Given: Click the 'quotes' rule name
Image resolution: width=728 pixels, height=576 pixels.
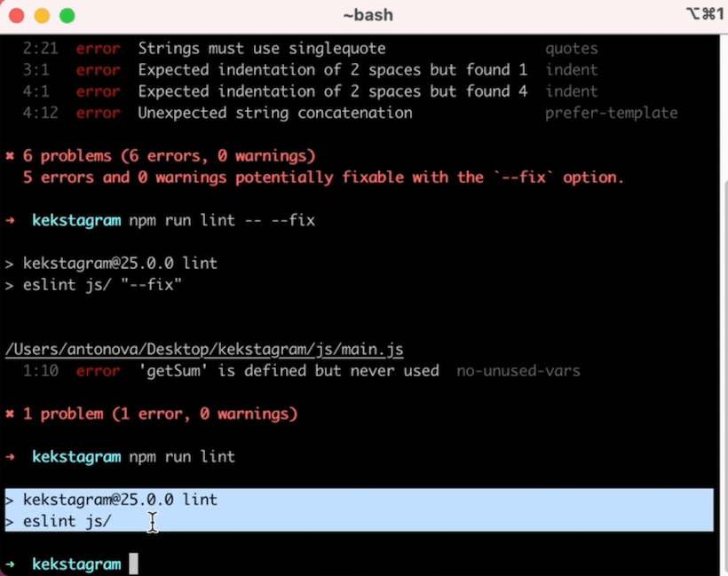Looking at the screenshot, I should pos(571,49).
